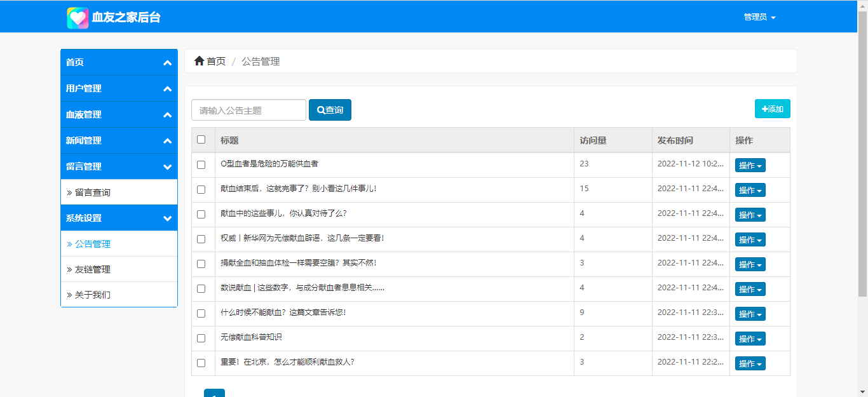Open 操作 dropdown for 数说献血 row
Screen dimensions: 868x397
tap(750, 289)
